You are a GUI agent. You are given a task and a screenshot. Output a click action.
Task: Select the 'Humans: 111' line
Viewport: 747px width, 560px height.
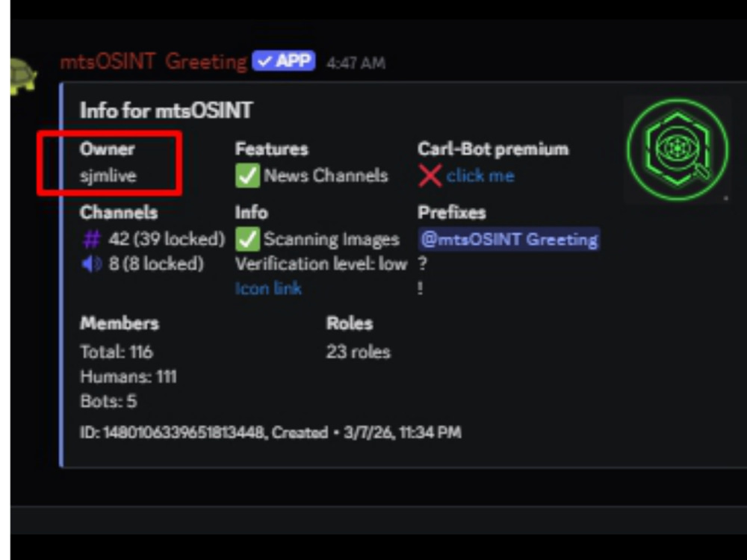[128, 376]
